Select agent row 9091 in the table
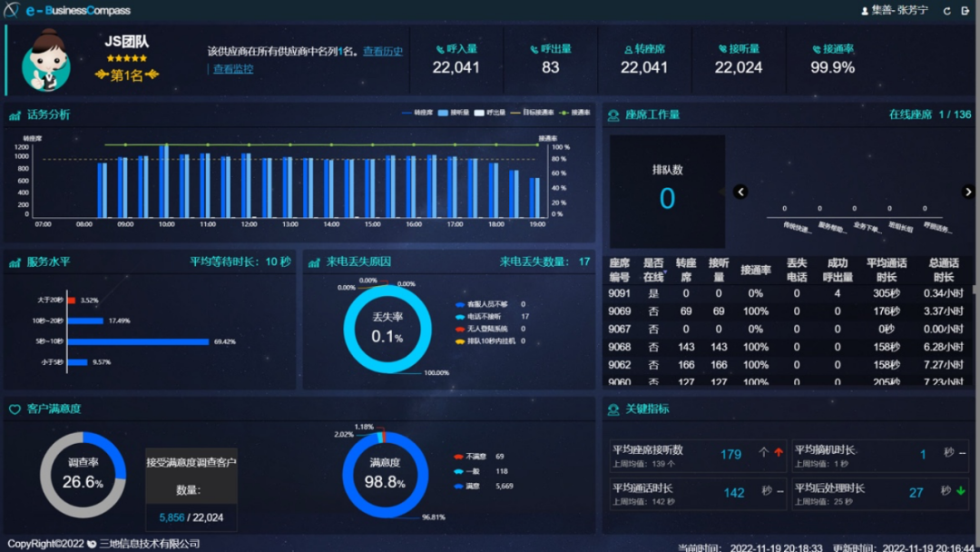 [789, 293]
